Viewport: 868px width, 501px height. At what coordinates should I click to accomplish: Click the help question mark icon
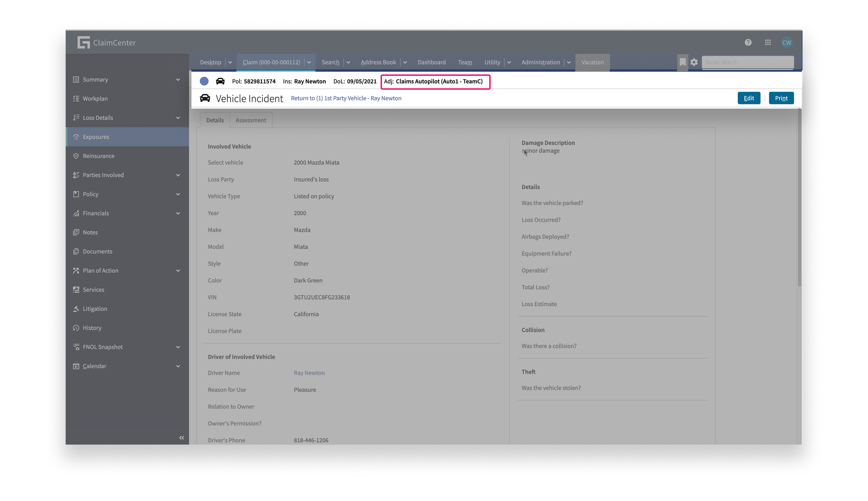748,42
